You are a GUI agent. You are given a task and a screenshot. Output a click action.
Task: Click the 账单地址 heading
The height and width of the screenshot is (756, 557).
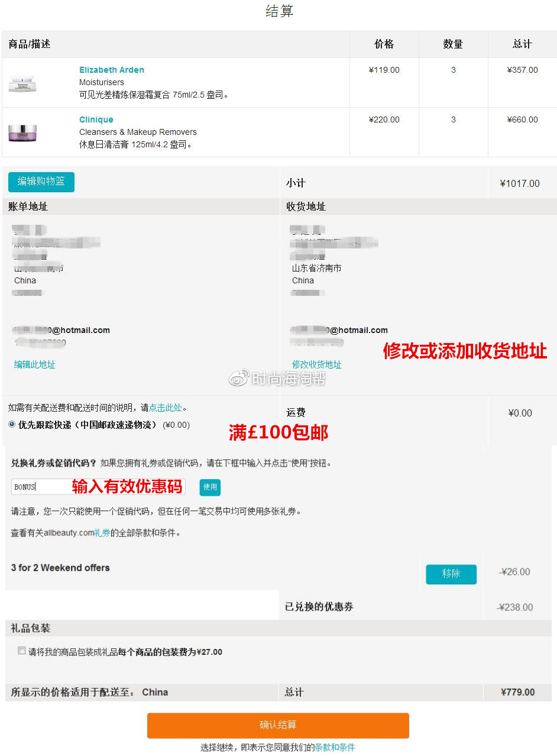28,206
